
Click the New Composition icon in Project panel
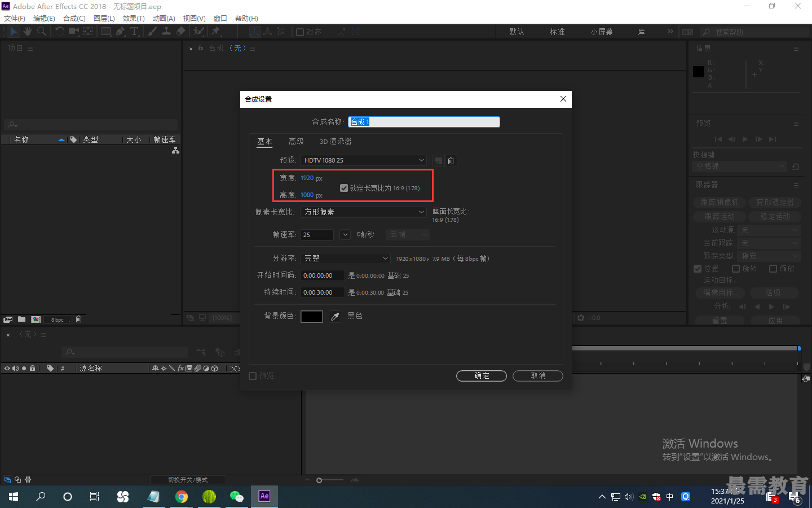tap(36, 319)
